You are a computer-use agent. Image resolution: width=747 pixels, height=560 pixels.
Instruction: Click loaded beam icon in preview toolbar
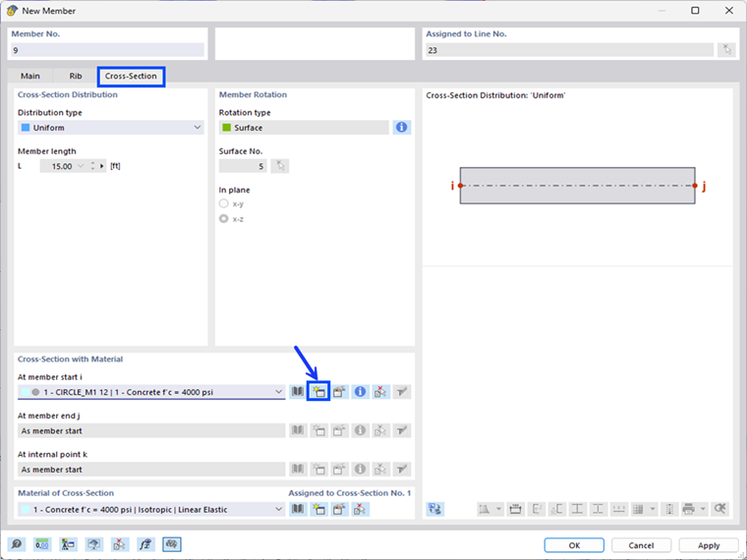click(x=515, y=509)
